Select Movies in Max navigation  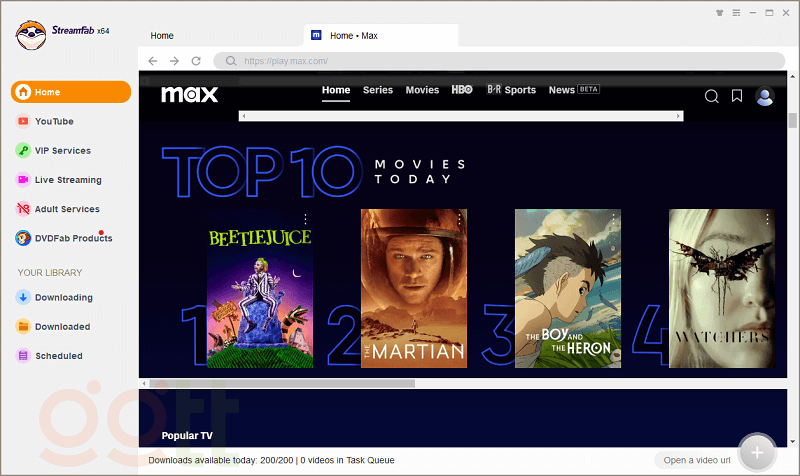click(x=422, y=90)
